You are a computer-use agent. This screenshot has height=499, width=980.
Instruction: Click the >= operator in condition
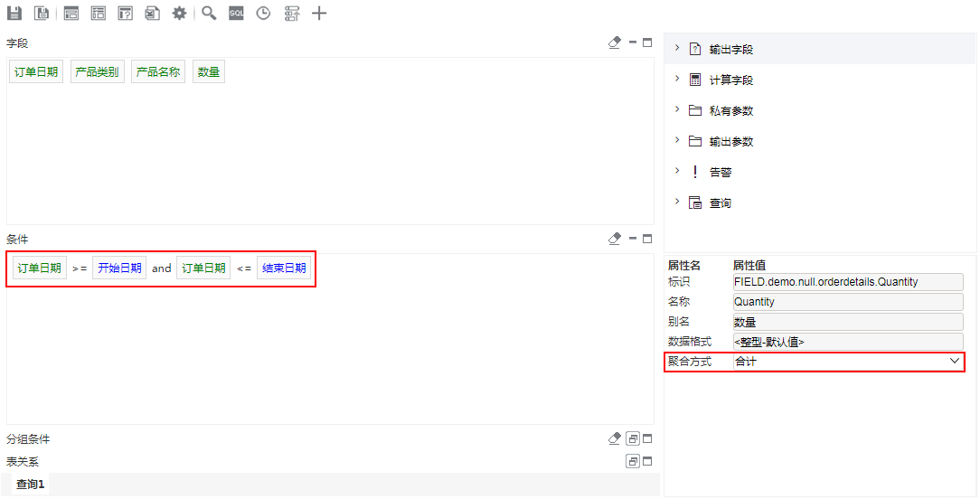click(80, 268)
